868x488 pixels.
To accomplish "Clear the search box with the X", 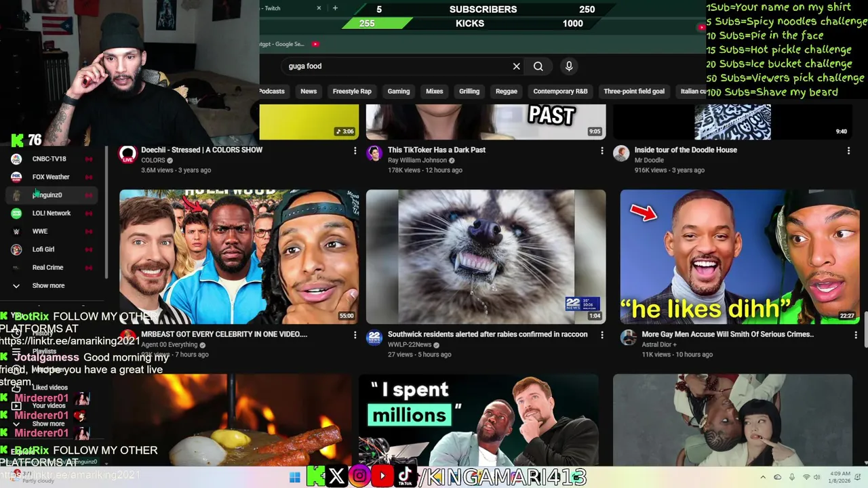I will (517, 66).
